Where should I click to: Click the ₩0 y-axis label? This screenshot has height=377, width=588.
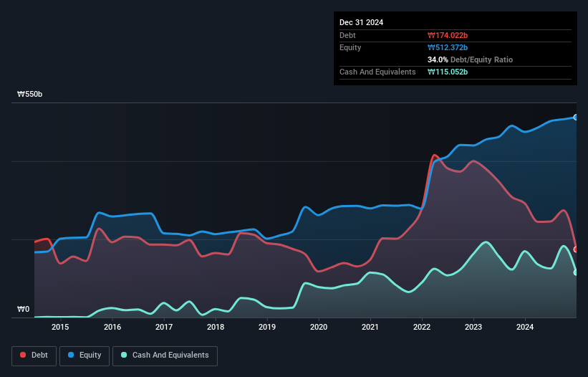(x=23, y=309)
